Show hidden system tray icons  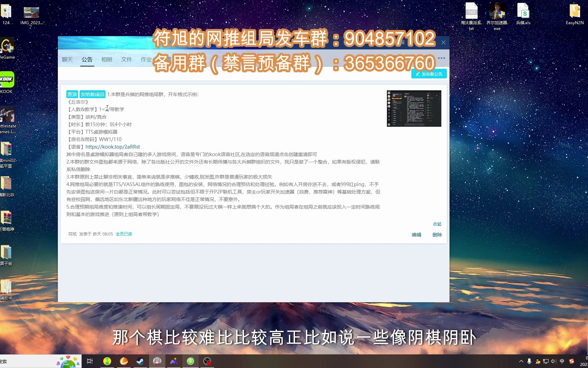click(x=521, y=361)
